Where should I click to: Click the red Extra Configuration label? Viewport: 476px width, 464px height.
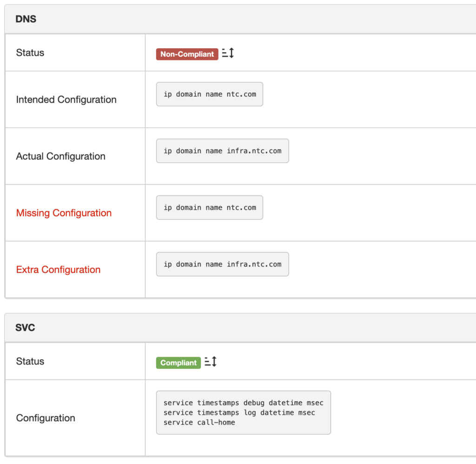(x=58, y=270)
